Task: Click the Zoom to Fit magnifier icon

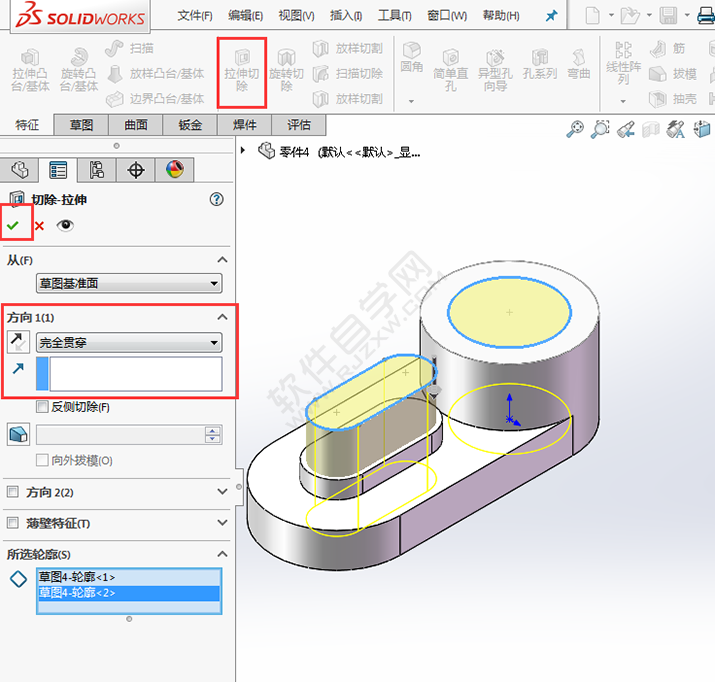Action: [x=575, y=129]
